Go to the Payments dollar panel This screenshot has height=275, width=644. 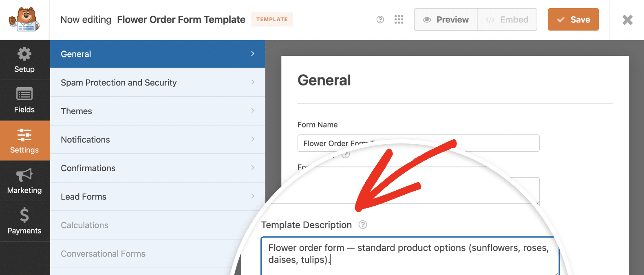point(24,221)
